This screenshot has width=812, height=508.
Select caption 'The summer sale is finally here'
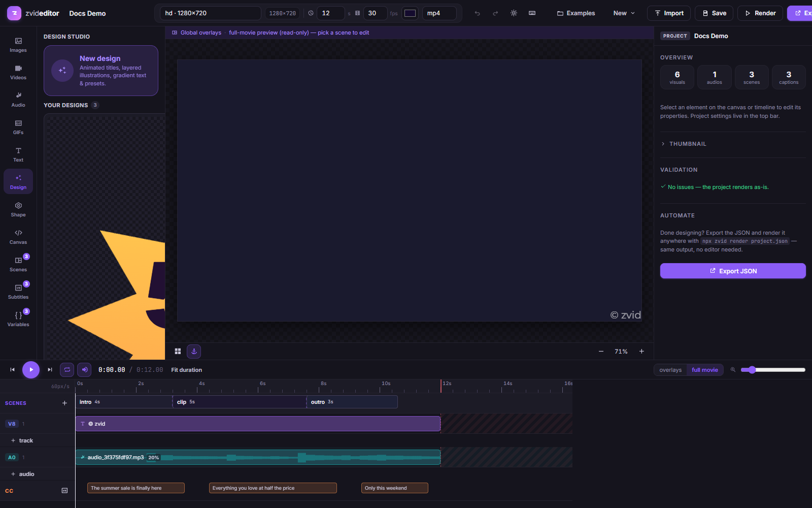(x=136, y=488)
